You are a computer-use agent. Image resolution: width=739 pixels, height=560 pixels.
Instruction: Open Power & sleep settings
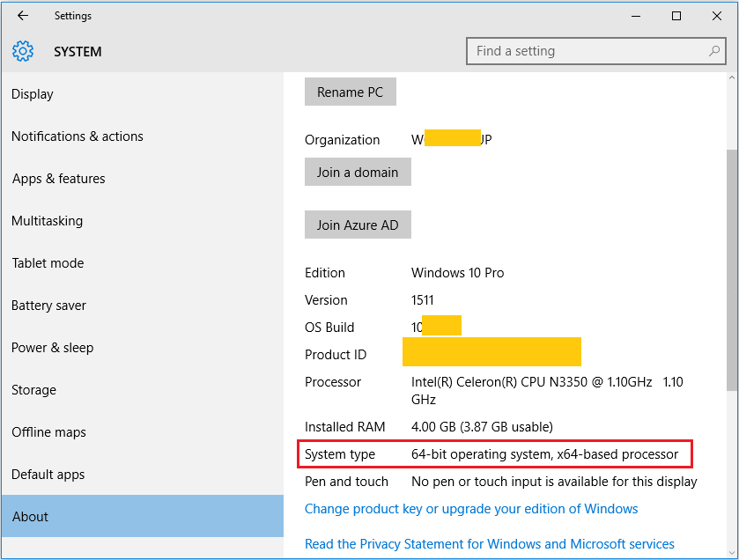click(x=142, y=348)
